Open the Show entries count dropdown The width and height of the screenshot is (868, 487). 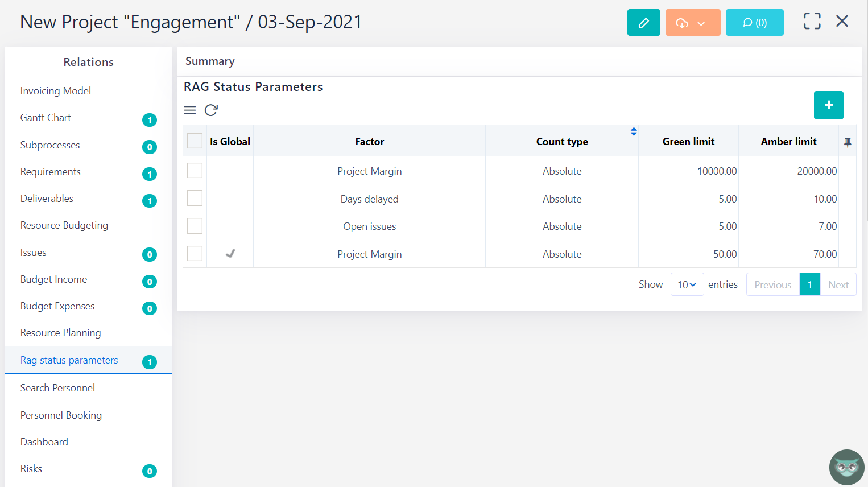[x=687, y=284]
